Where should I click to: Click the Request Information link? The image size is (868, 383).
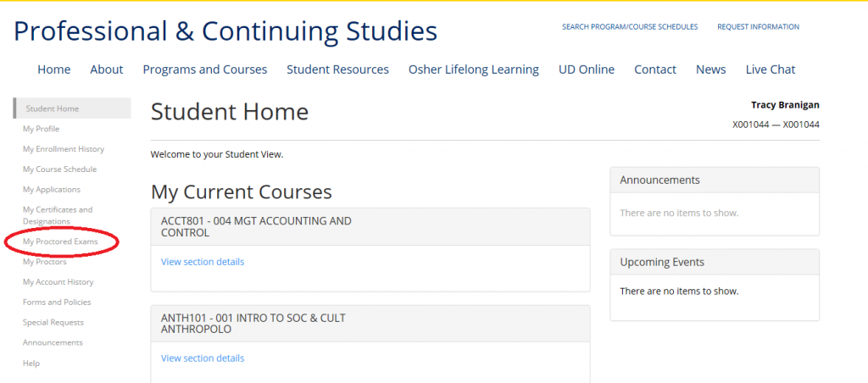[758, 27]
